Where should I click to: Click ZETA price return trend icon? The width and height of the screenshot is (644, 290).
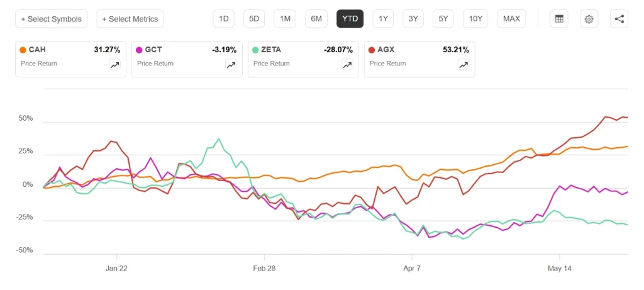(x=347, y=65)
